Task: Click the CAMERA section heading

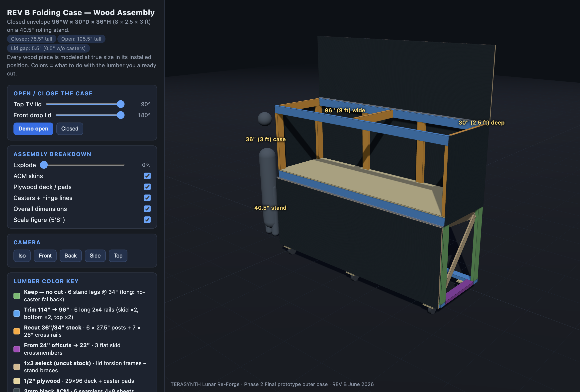Action: click(27, 243)
